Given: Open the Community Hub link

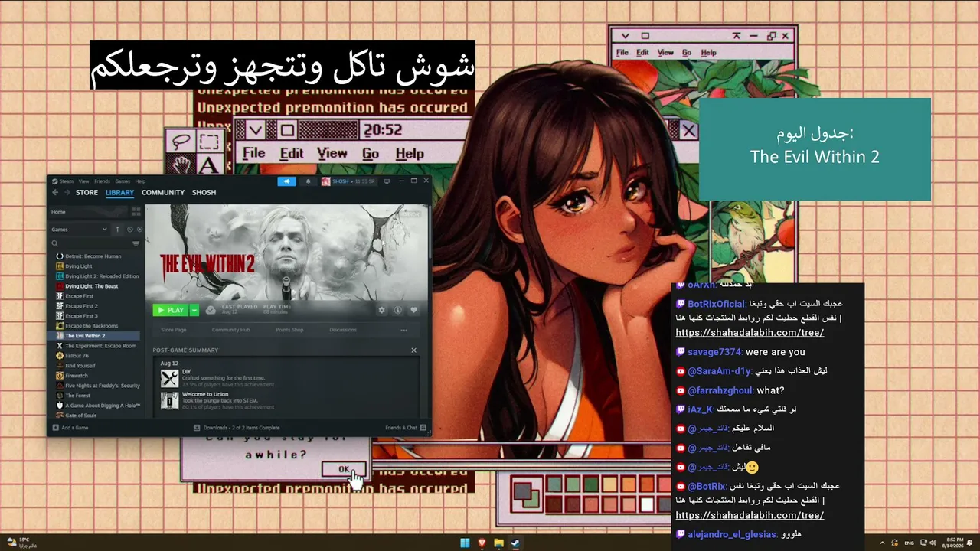Looking at the screenshot, I should [x=230, y=330].
